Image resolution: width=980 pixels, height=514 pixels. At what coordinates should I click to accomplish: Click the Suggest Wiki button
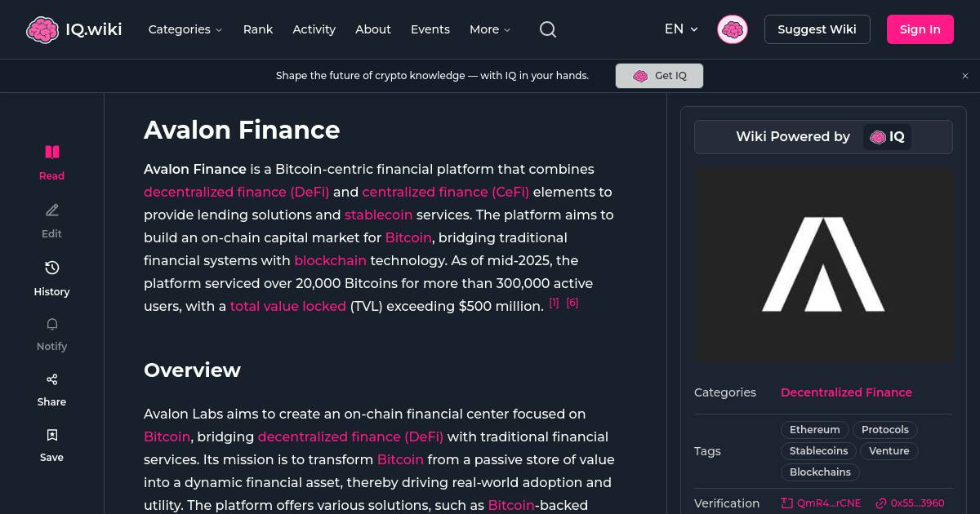pyautogui.click(x=817, y=29)
